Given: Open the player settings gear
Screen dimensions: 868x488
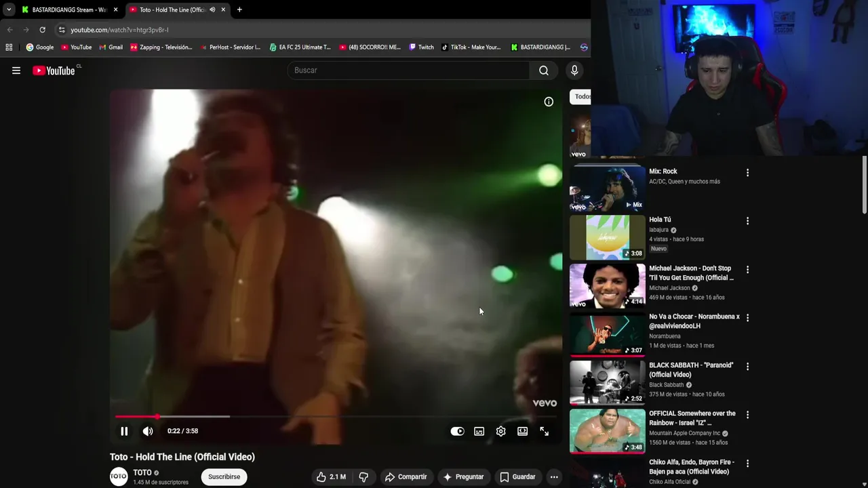Looking at the screenshot, I should pyautogui.click(x=501, y=431).
